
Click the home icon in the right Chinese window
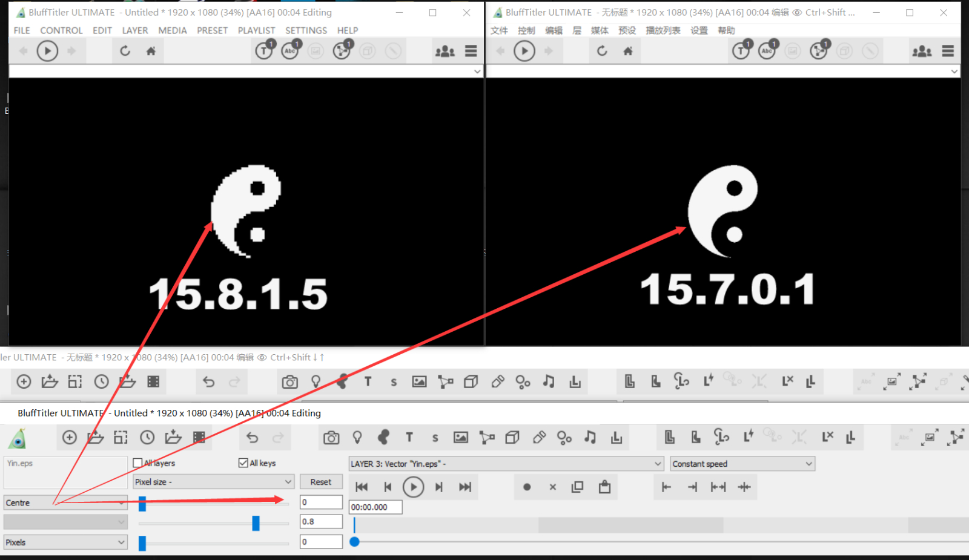coord(628,51)
